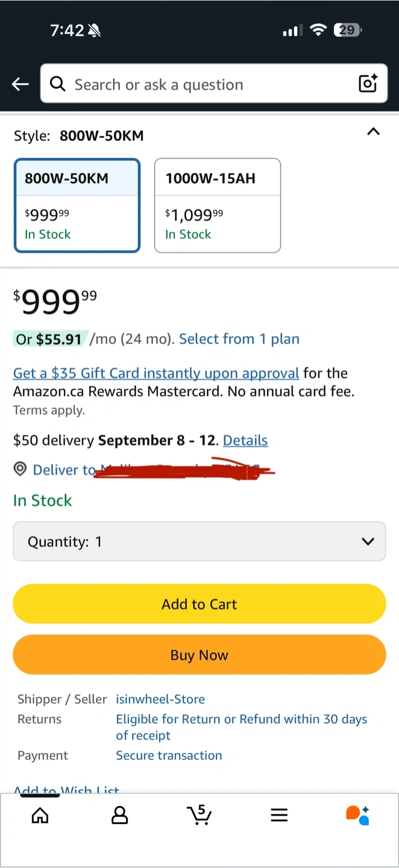Launch the Rufus AI assistant icon
This screenshot has width=399, height=868.
click(x=357, y=815)
